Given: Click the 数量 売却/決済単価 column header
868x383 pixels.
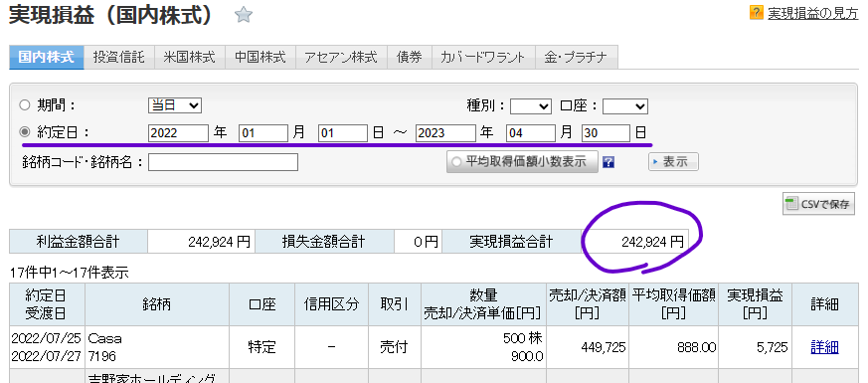Looking at the screenshot, I should pos(483,304).
